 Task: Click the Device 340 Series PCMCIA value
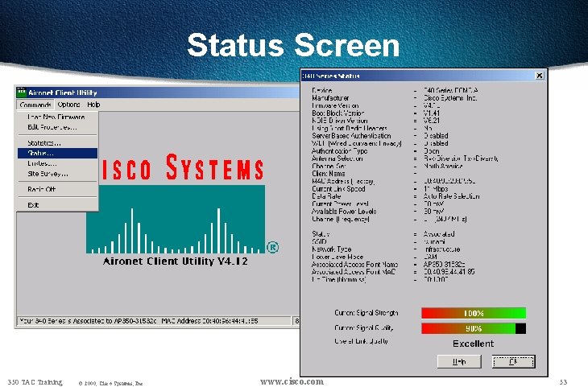pyautogui.click(x=450, y=90)
